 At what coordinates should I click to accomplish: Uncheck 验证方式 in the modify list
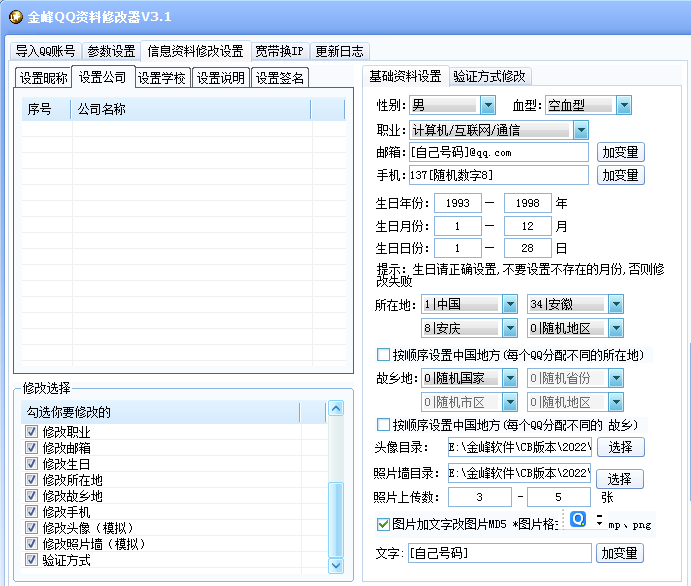pos(31,560)
